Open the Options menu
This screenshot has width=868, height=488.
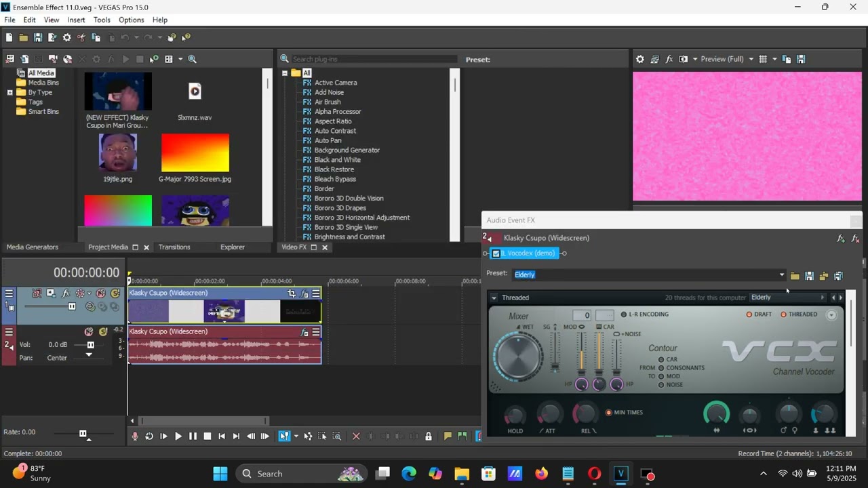(132, 20)
